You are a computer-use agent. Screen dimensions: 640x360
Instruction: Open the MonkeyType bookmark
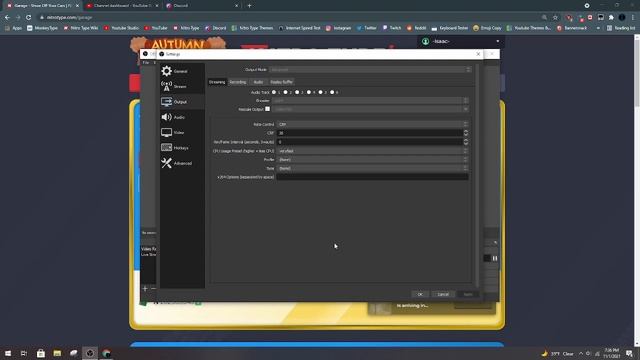42,28
